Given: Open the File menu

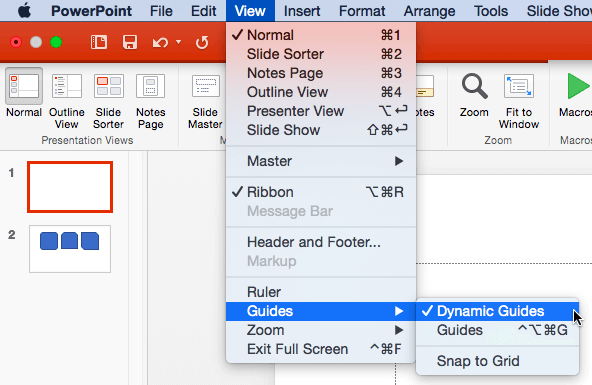Looking at the screenshot, I should point(161,11).
